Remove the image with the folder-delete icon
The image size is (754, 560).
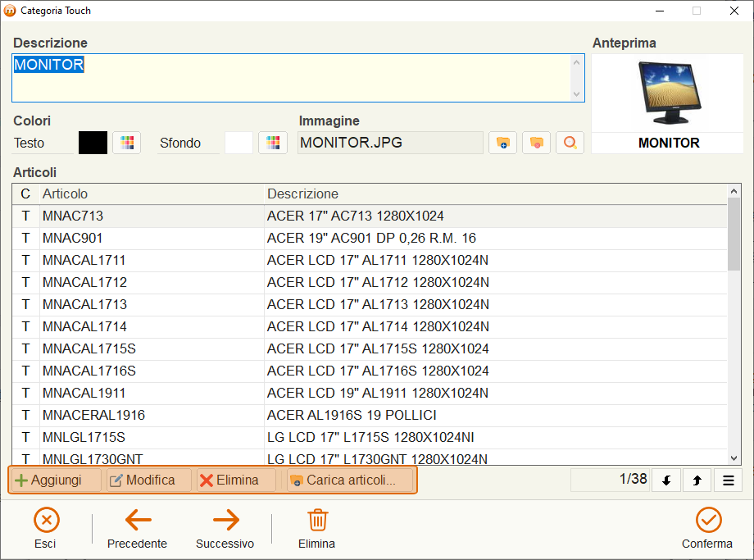pyautogui.click(x=536, y=143)
